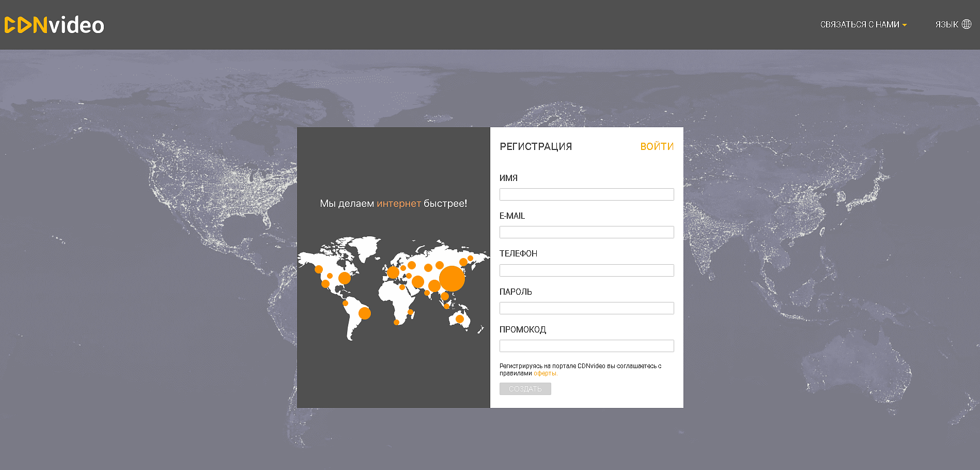Image resolution: width=980 pixels, height=470 pixels.
Task: Open the СВЯЗАТЬСЯ С НАМИ menu text
Action: [x=859, y=24]
